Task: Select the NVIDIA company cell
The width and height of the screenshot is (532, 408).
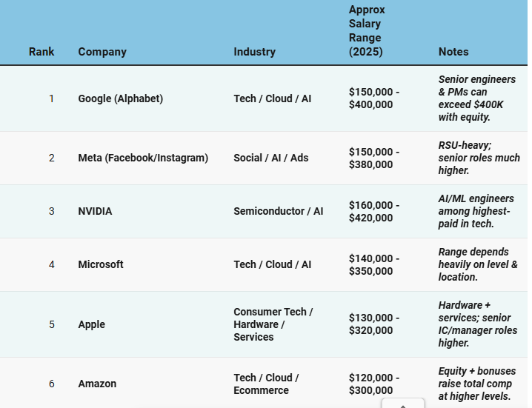Action: click(95, 211)
